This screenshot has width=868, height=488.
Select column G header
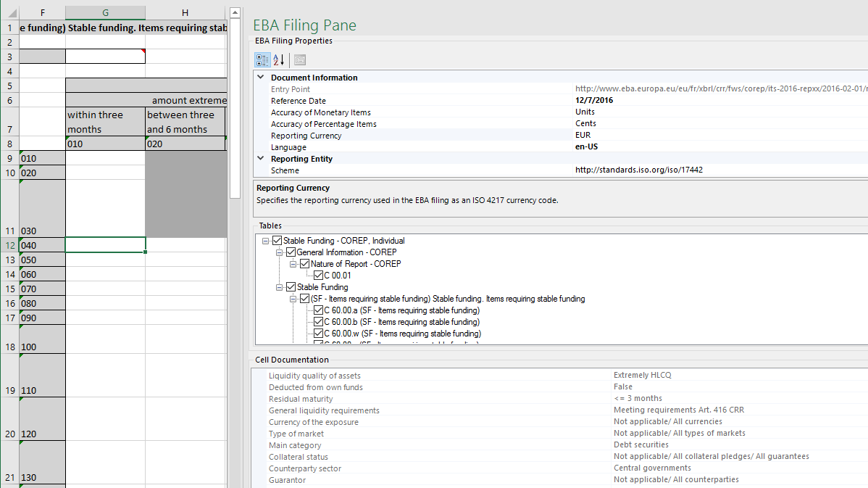click(x=105, y=13)
